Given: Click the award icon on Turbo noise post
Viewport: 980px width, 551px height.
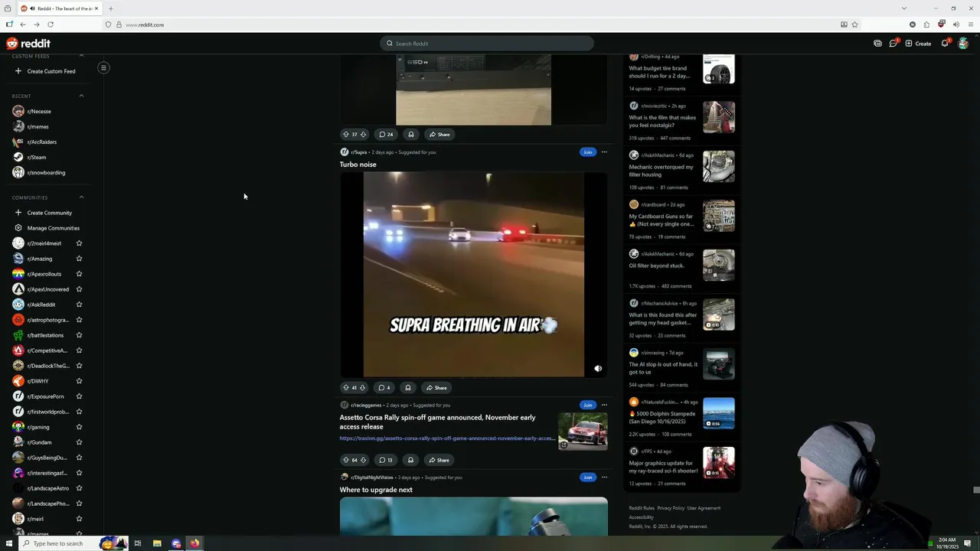Looking at the screenshot, I should coord(408,387).
